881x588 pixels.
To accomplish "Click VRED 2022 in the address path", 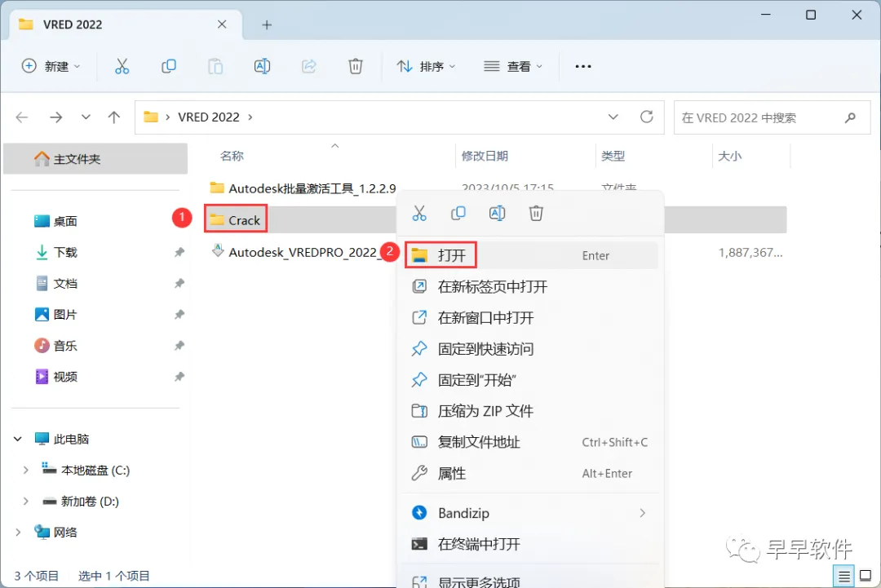I will [209, 117].
